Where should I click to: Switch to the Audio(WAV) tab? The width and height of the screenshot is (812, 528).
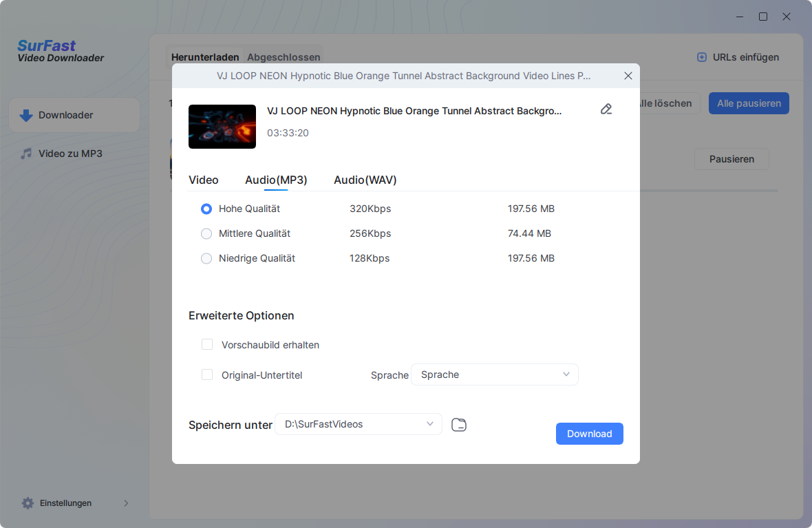365,180
